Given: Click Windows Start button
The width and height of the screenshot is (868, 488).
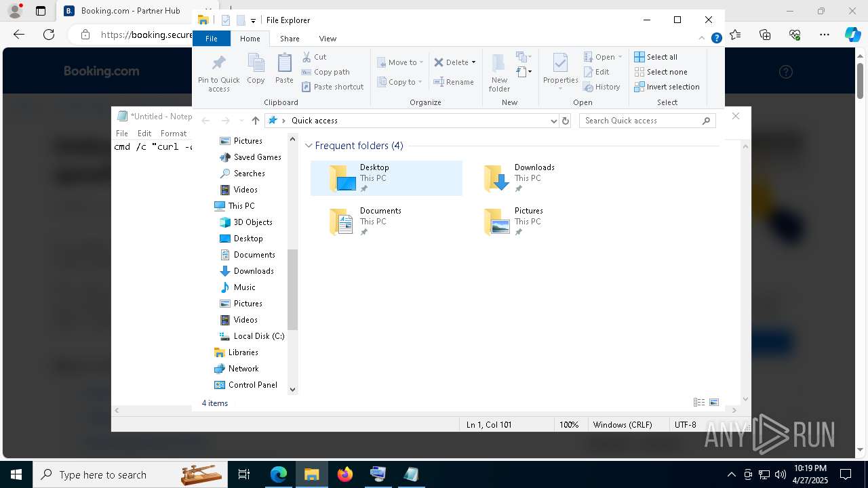Looking at the screenshot, I should [16, 474].
